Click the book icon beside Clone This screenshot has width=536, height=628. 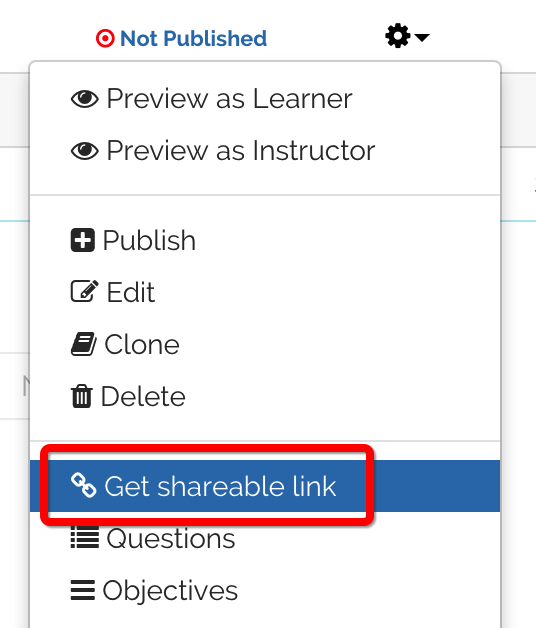[84, 344]
